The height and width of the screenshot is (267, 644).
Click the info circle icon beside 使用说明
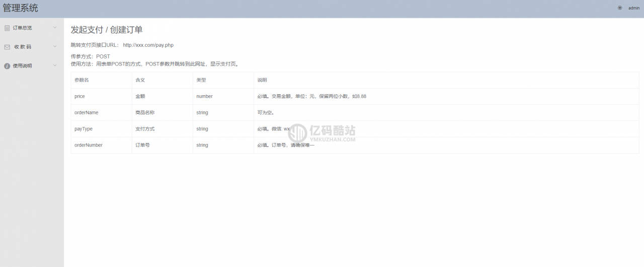7,66
